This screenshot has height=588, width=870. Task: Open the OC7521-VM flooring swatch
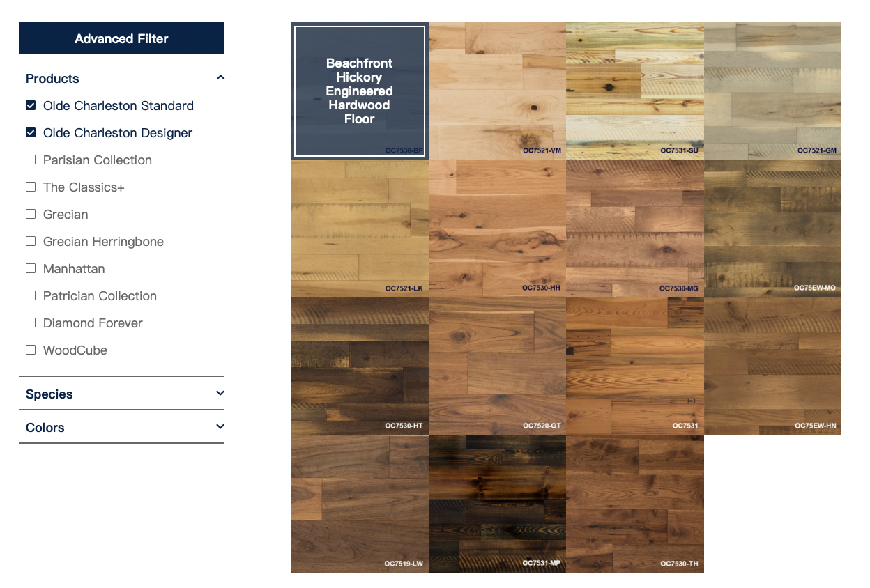coord(497,91)
